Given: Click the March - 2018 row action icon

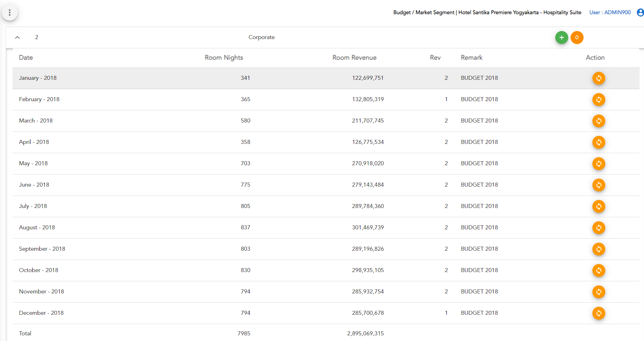Looking at the screenshot, I should coord(598,121).
